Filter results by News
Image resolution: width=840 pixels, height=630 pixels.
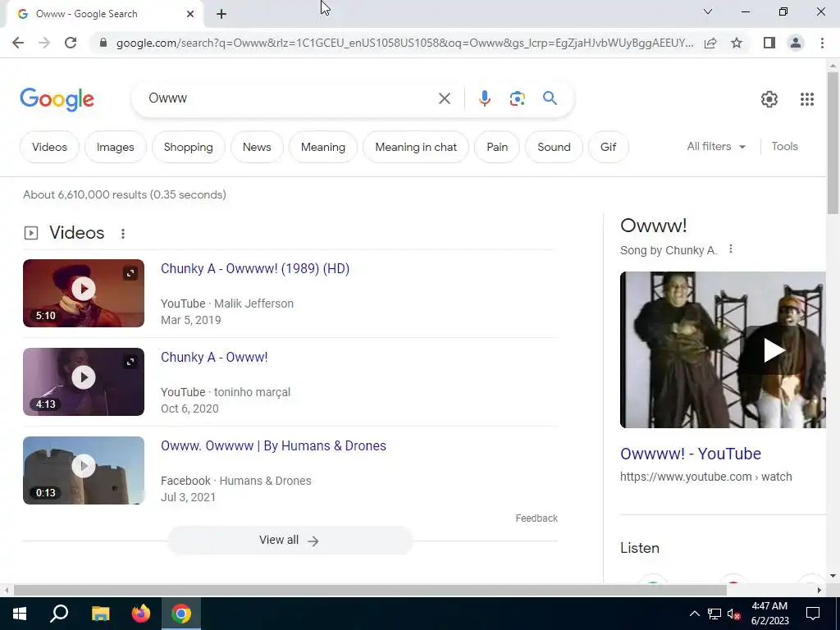coord(257,147)
